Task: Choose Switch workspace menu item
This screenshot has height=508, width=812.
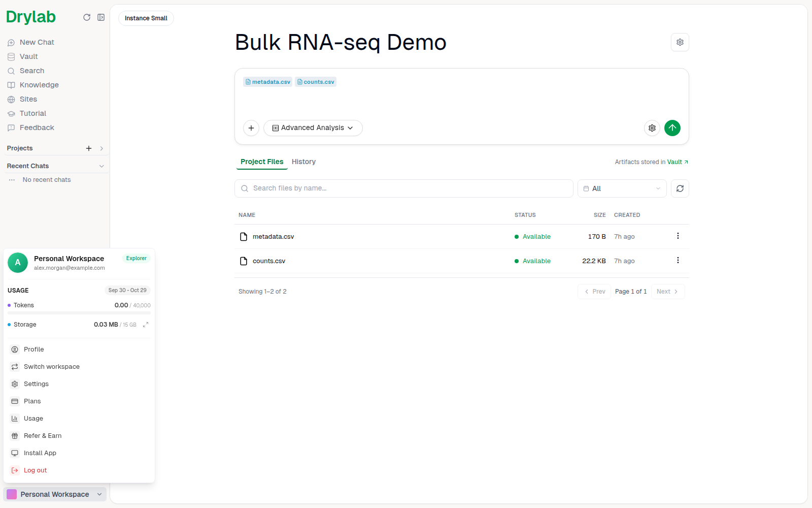Action: [79, 367]
